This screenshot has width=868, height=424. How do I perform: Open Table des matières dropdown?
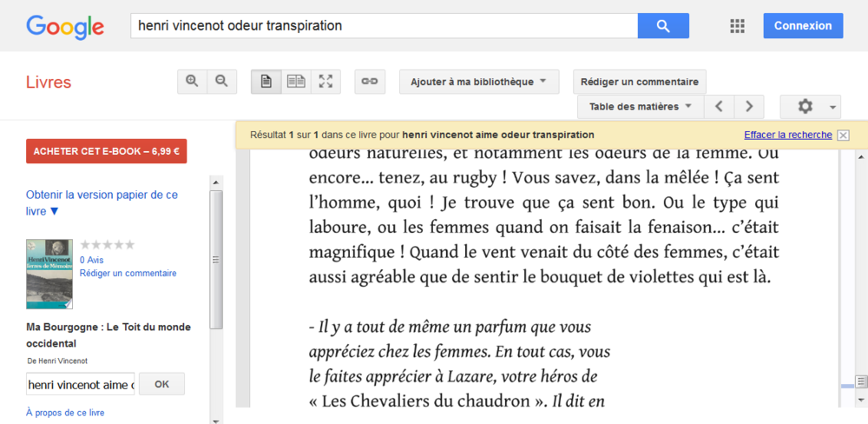(x=641, y=106)
